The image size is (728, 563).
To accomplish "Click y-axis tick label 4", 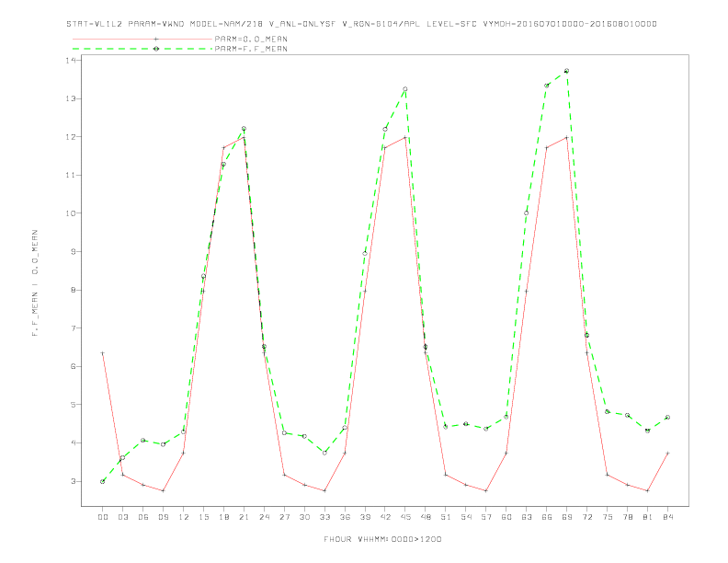I will 74,442.
